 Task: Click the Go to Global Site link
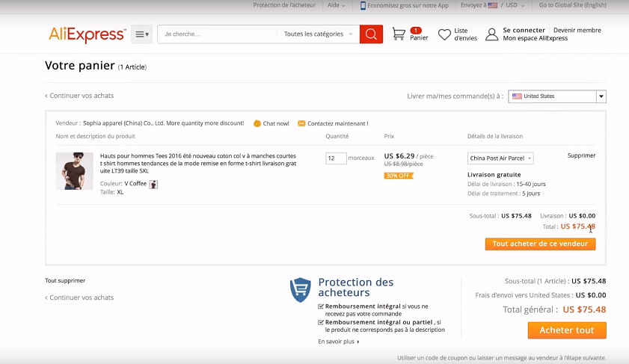pos(572,5)
